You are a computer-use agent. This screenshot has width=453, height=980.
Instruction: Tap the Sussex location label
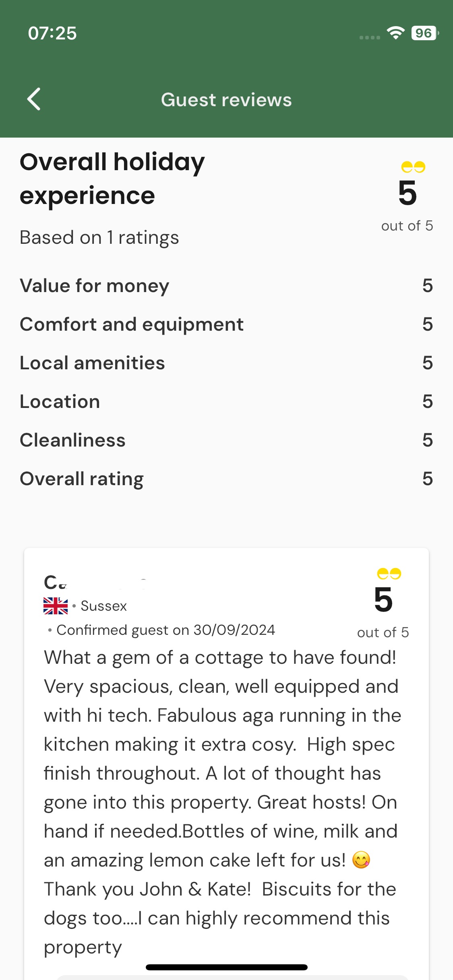coord(104,606)
